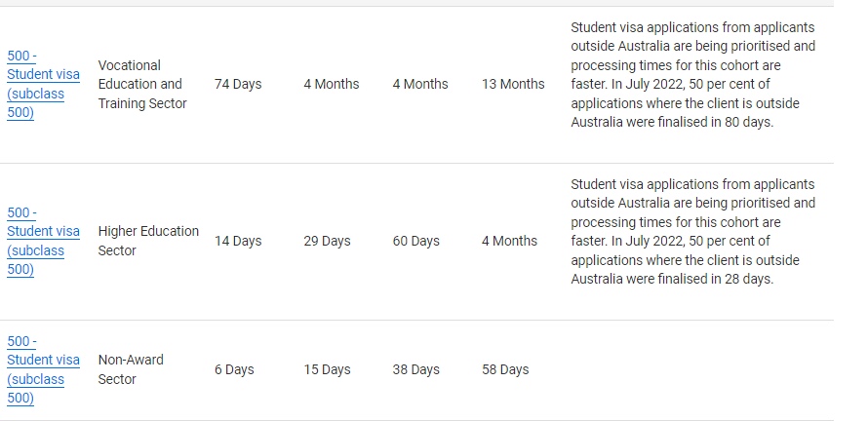868x421 pixels.
Task: Select the 38 Days cell
Action: coord(416,369)
